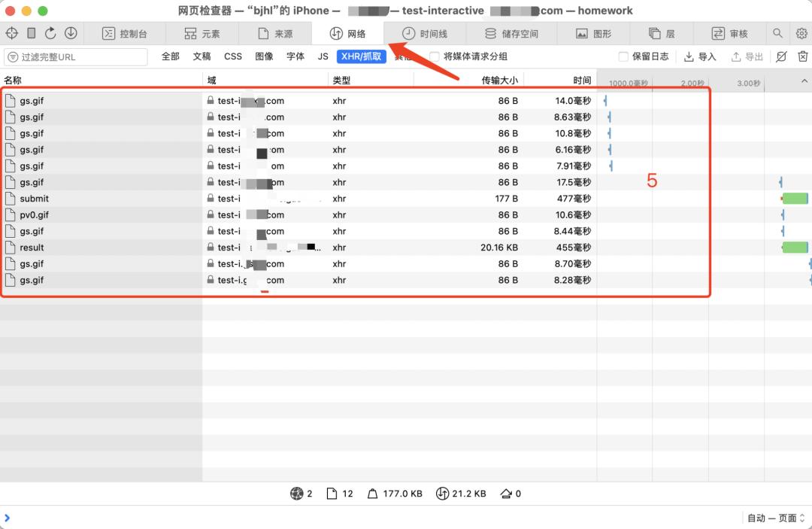
Task: Collapse the waterfall column chevron
Action: (x=804, y=81)
